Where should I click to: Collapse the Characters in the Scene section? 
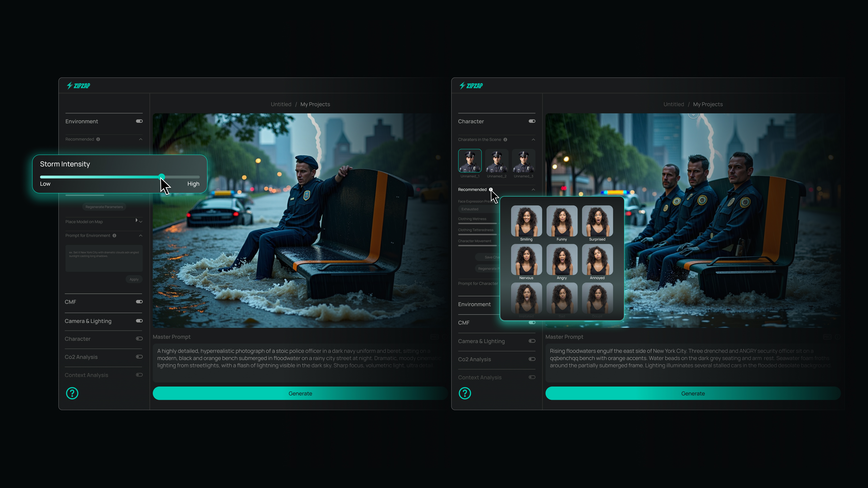pyautogui.click(x=533, y=139)
